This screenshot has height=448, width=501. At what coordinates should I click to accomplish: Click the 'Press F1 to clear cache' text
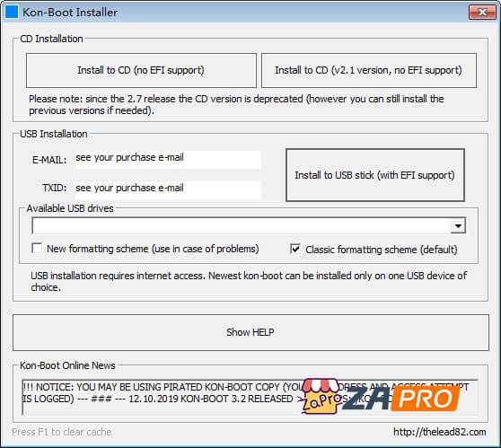coord(62,432)
